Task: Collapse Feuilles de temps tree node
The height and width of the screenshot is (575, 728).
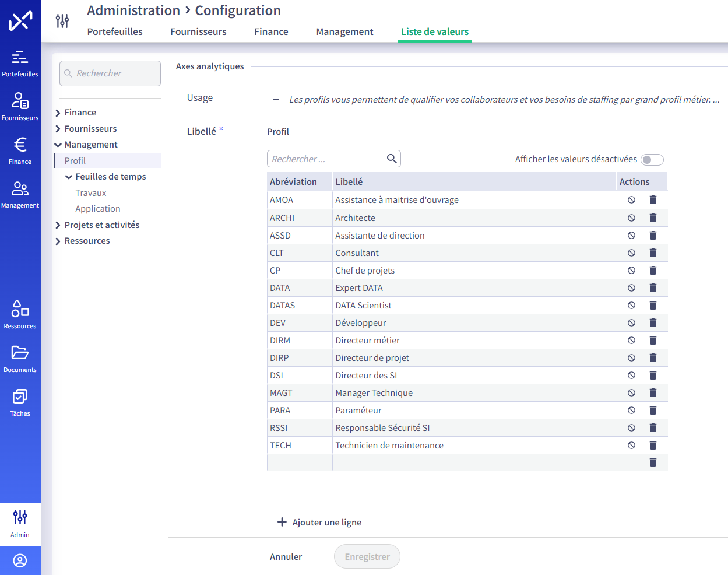Action: (x=69, y=177)
